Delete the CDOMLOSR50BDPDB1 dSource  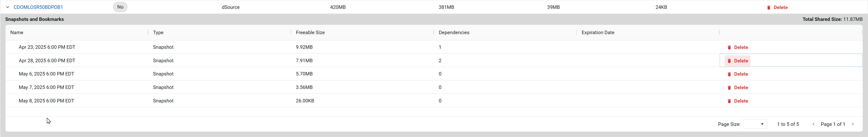coord(777,7)
